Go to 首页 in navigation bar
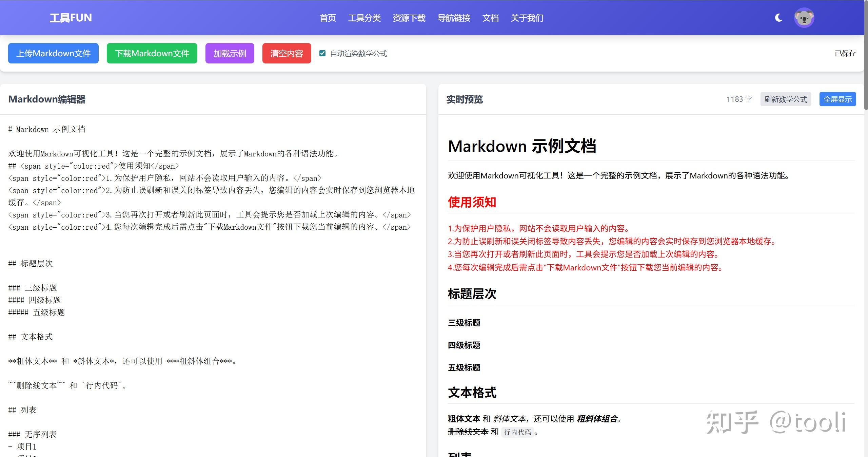 [x=328, y=18]
